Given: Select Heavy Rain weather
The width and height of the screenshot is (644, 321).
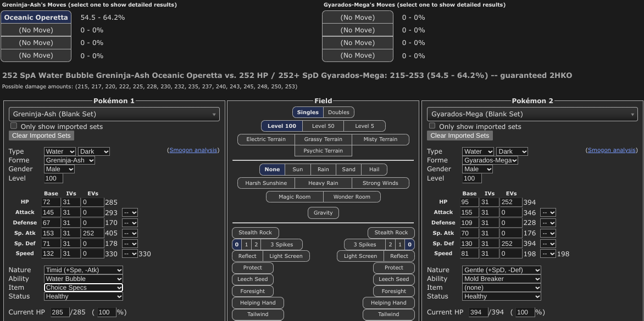Looking at the screenshot, I should 323,183.
